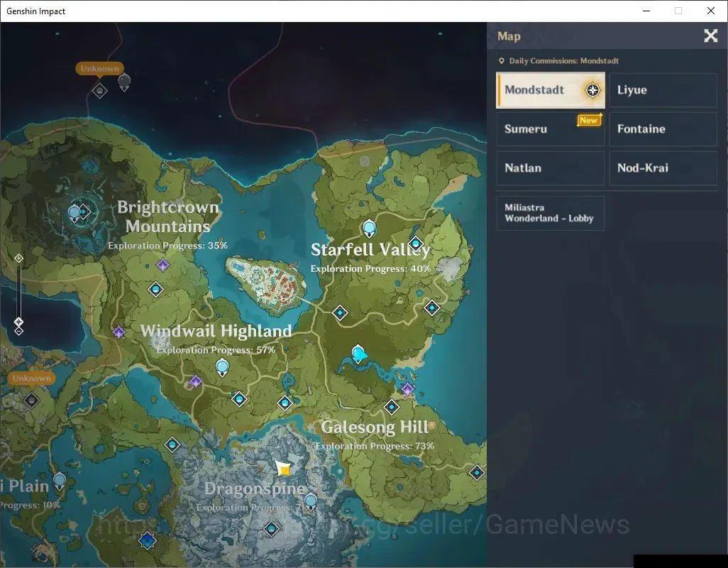The height and width of the screenshot is (568, 728).
Task: Click the location pin icon beside Daily Commissions
Action: point(502,61)
